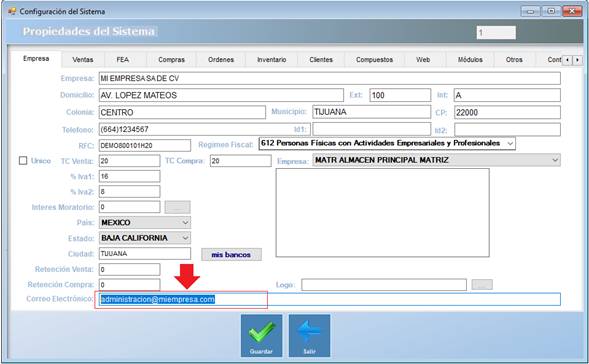Click the Interes Moratorio browse button
Image resolution: width=589 pixels, height=364 pixels.
[178, 207]
